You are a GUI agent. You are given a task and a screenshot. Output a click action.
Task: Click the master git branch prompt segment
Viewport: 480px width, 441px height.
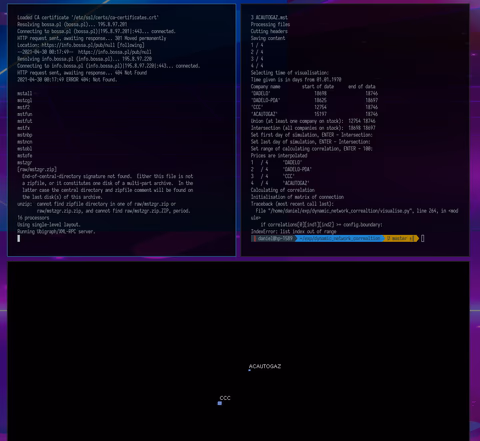click(x=400, y=238)
